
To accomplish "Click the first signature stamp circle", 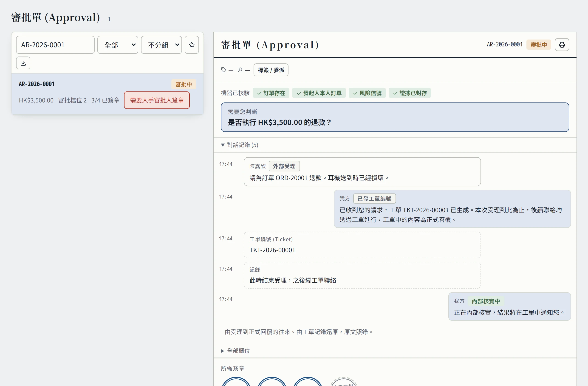I will (236, 382).
